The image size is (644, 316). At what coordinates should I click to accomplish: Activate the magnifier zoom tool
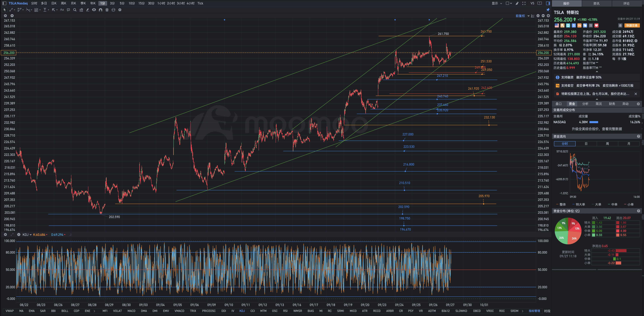click(x=75, y=10)
